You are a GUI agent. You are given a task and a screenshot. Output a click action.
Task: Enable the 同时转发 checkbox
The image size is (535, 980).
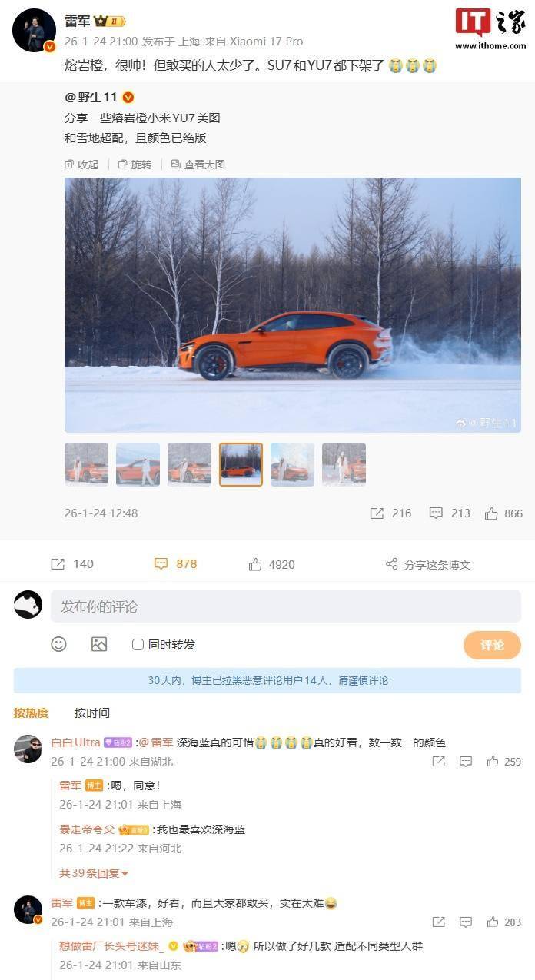pyautogui.click(x=138, y=644)
